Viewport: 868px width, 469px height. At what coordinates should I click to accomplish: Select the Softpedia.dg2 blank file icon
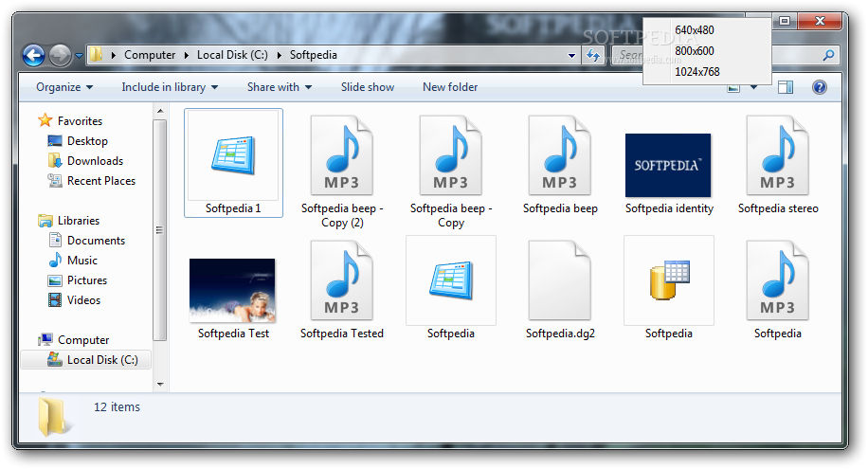point(560,280)
